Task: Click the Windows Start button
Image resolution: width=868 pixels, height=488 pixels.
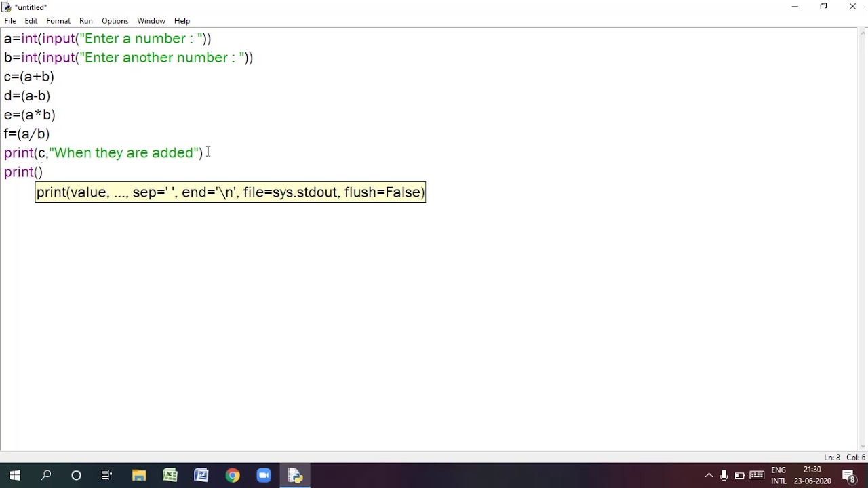Action: (x=15, y=476)
